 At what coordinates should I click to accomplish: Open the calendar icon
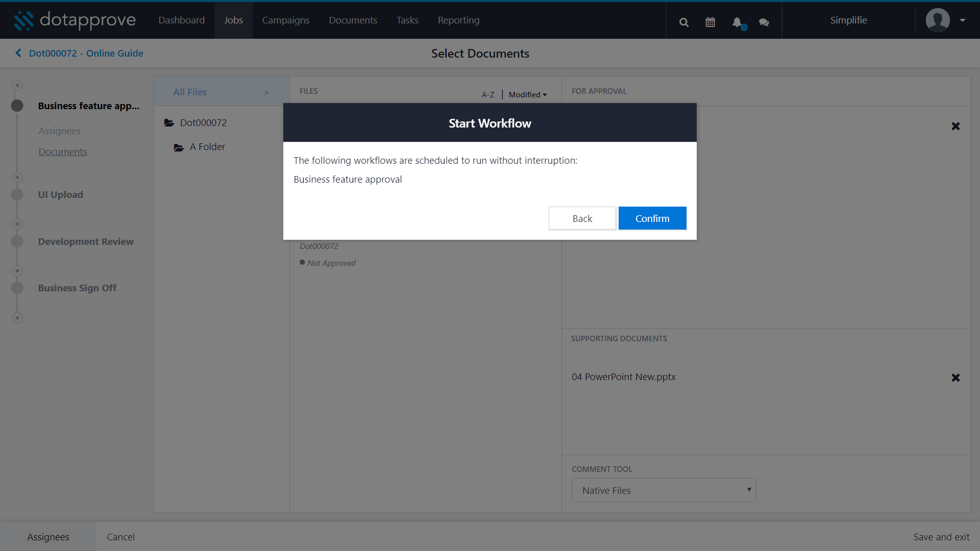[710, 22]
